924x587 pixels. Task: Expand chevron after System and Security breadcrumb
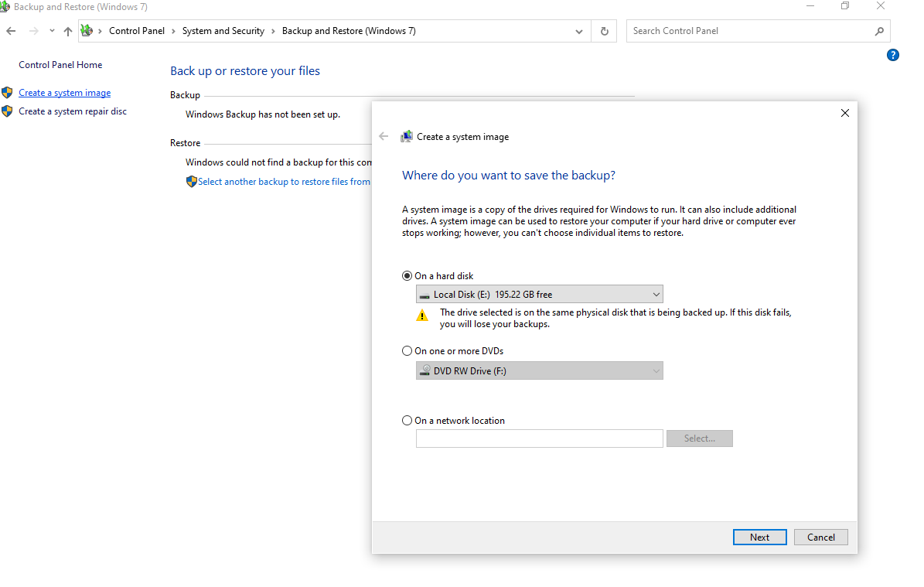(x=273, y=31)
